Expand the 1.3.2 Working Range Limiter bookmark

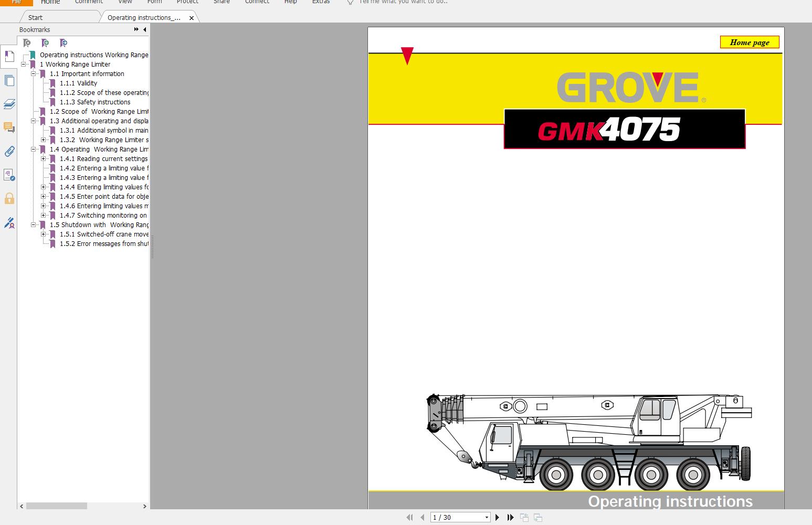[x=44, y=140]
